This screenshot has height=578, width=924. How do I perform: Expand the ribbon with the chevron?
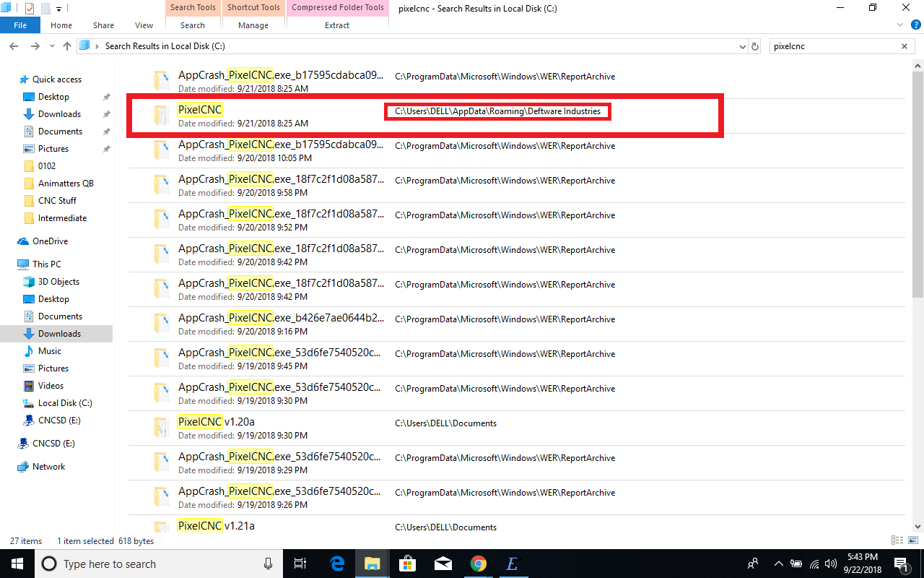pyautogui.click(x=900, y=25)
